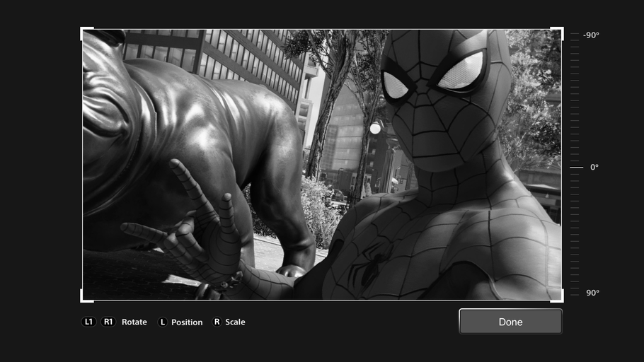Click the L1 button icon
The height and width of the screenshot is (362, 644).
(88, 322)
